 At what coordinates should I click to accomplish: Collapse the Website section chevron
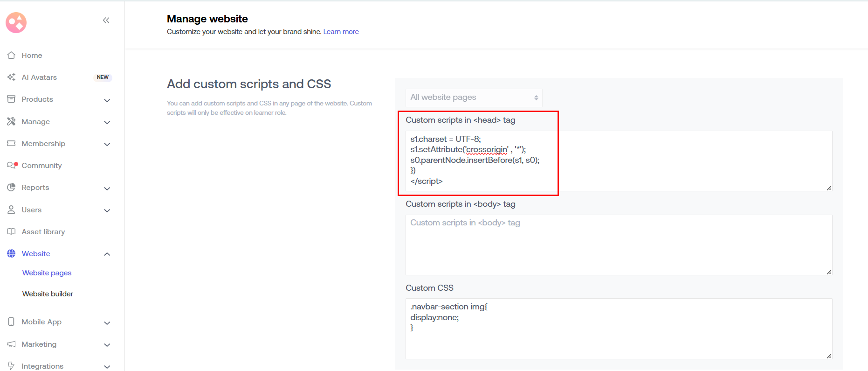coord(107,254)
